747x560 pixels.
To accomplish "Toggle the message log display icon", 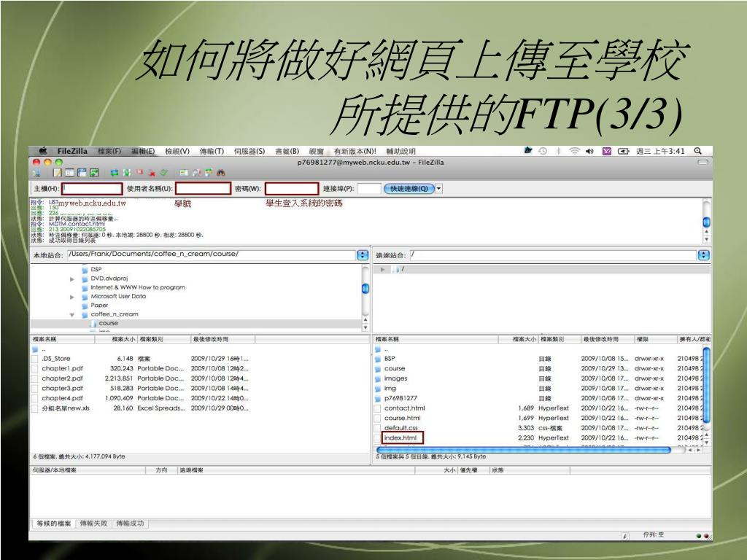I will click(x=58, y=172).
